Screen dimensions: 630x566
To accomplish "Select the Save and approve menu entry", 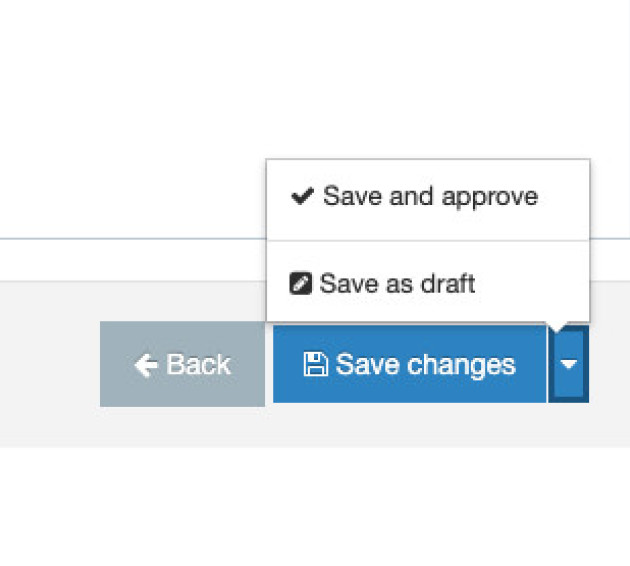I will click(428, 197).
